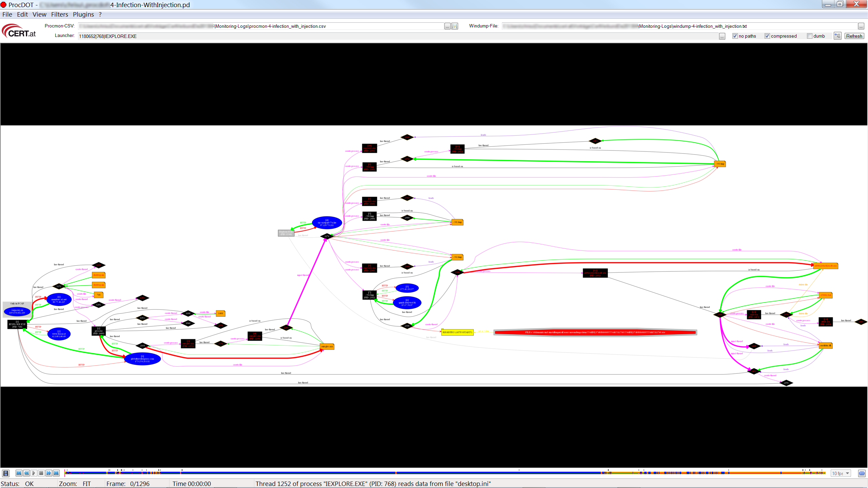Screen dimensions: 868x488
Task: Uncheck the 'no paths' checkbox
Action: pyautogui.click(x=735, y=36)
